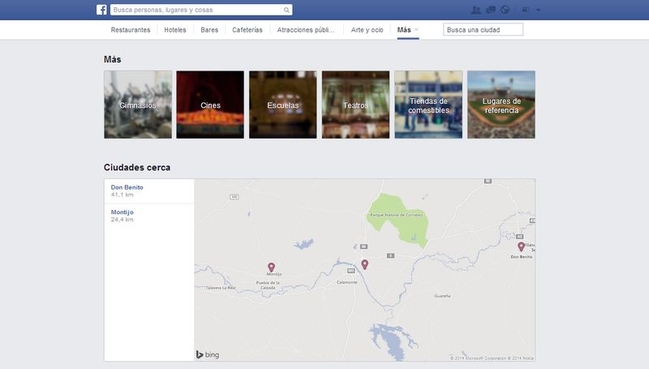Click the Don Benito map pin
The image size is (649, 369).
coord(521,247)
